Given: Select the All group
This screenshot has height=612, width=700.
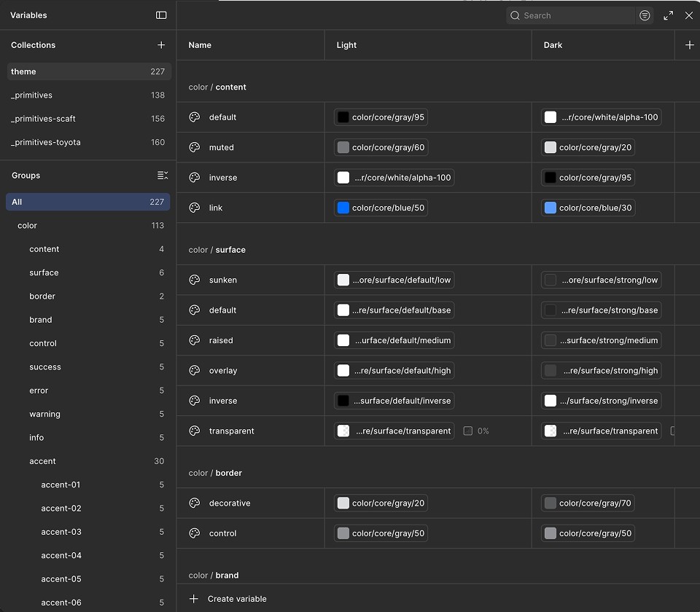Looking at the screenshot, I should (88, 202).
